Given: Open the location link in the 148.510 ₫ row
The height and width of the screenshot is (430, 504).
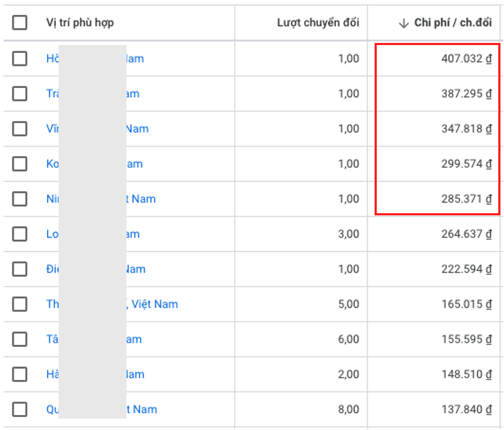Looking at the screenshot, I should pyautogui.click(x=95, y=374).
